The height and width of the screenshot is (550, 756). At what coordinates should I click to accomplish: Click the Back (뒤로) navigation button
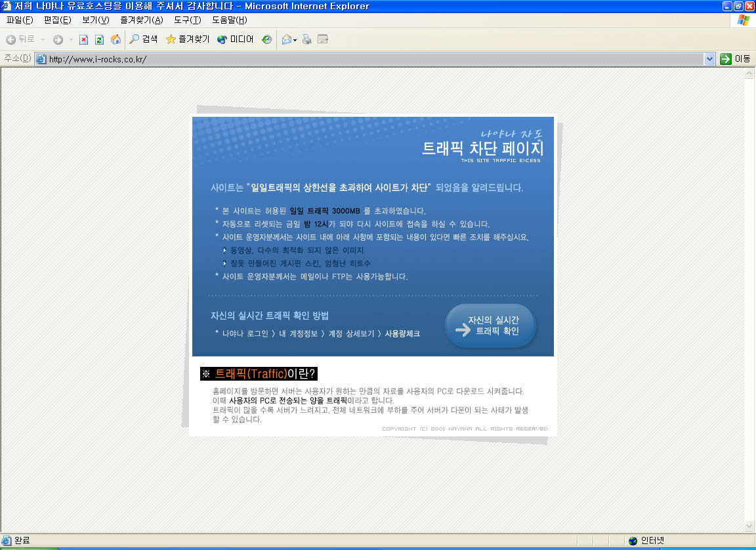20,39
